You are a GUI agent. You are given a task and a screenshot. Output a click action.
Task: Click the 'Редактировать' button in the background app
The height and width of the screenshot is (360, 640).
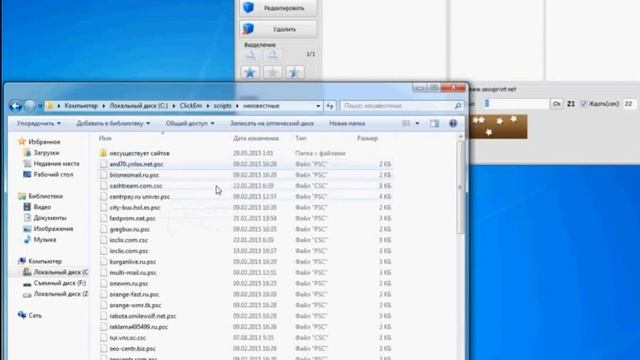pos(278,8)
